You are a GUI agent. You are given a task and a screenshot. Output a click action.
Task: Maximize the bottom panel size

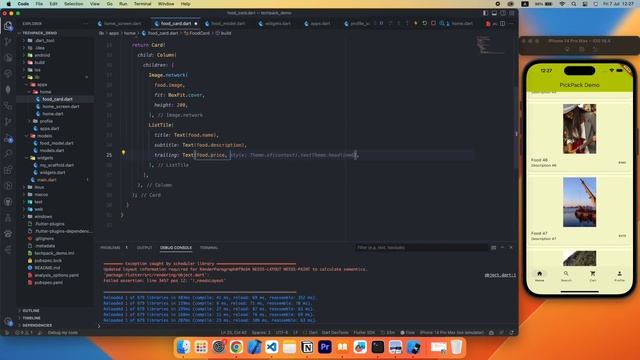tap(502, 247)
